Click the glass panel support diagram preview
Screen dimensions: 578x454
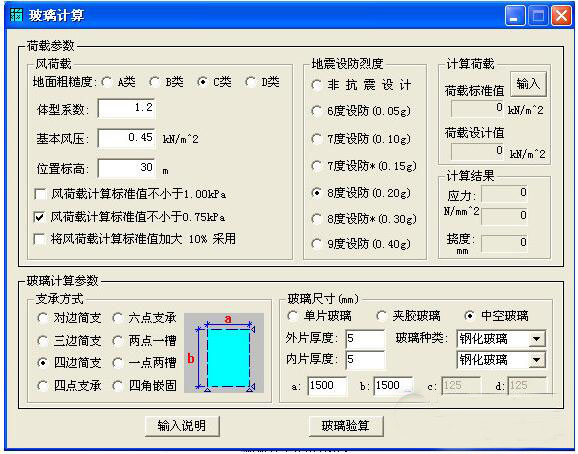(x=224, y=353)
